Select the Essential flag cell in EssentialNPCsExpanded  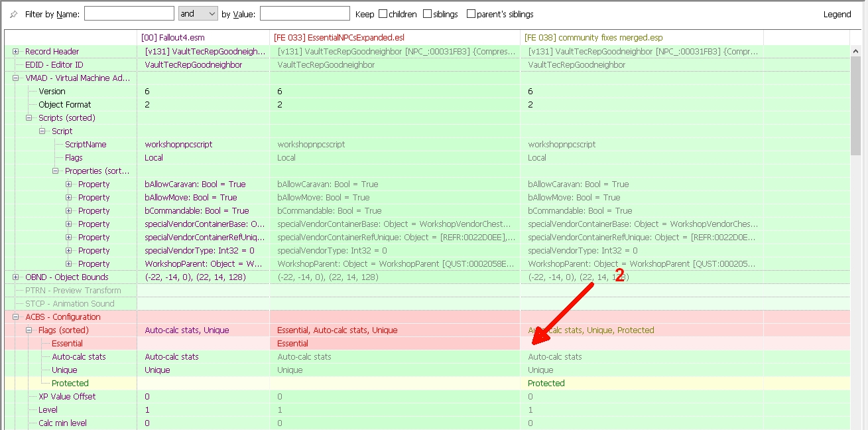coord(394,344)
